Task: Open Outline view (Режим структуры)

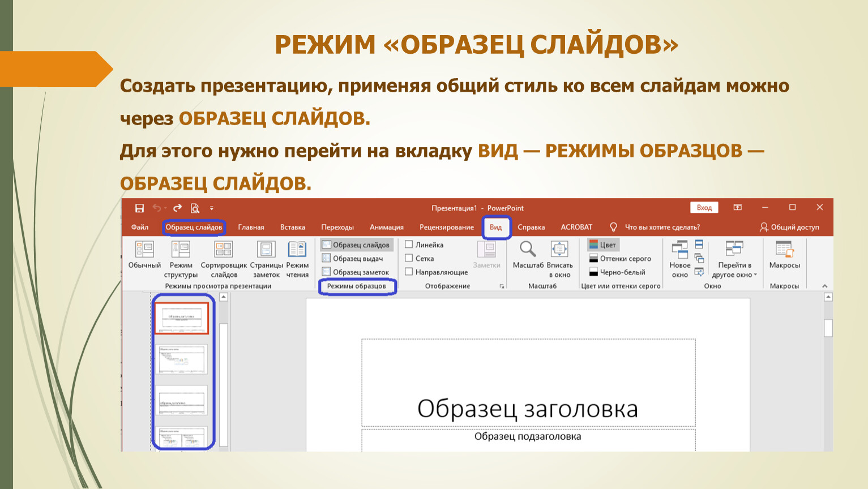Action: point(181,254)
